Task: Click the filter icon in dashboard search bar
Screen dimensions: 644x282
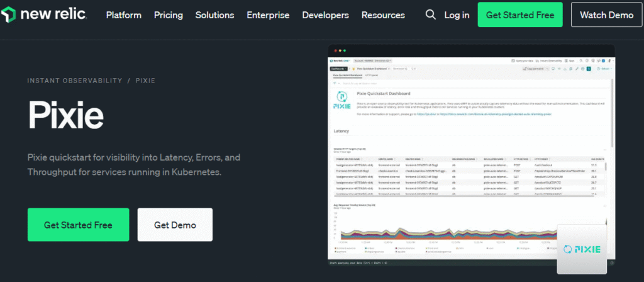Action: pos(336,83)
